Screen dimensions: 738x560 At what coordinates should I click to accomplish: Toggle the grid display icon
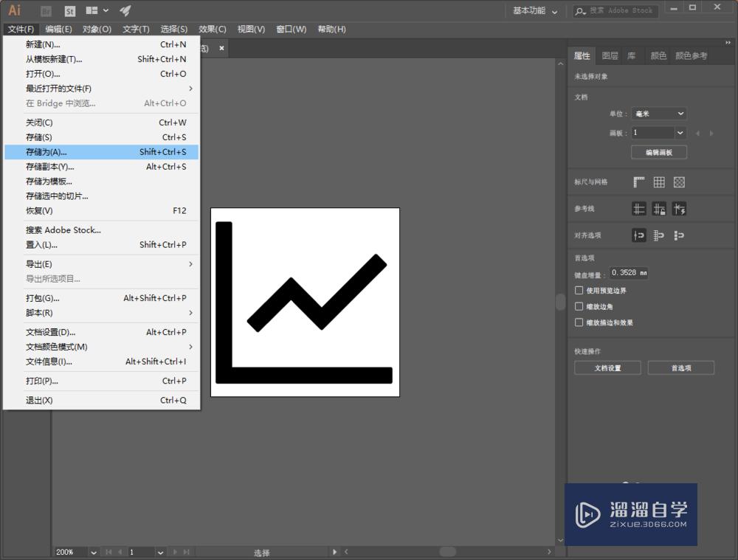point(659,182)
